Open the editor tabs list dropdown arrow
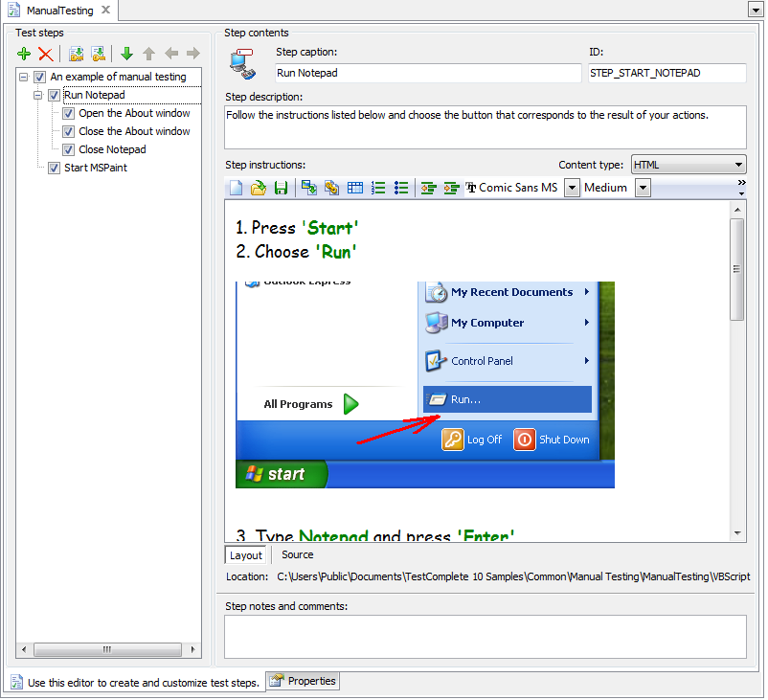The image size is (768, 700). click(x=755, y=10)
